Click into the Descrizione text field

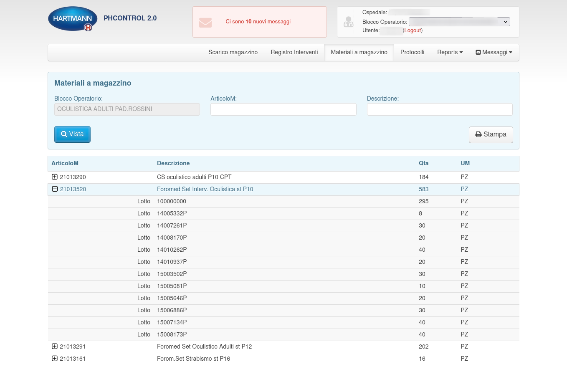[439, 109]
